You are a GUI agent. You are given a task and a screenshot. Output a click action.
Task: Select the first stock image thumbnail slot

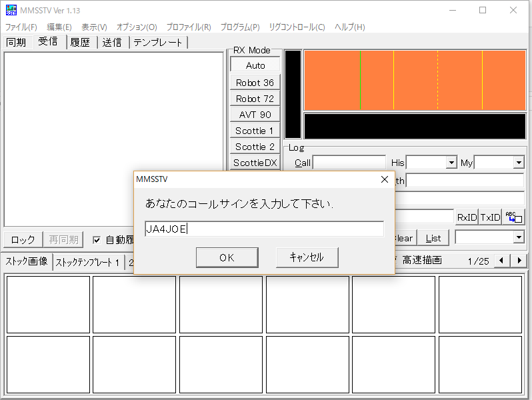point(48,304)
